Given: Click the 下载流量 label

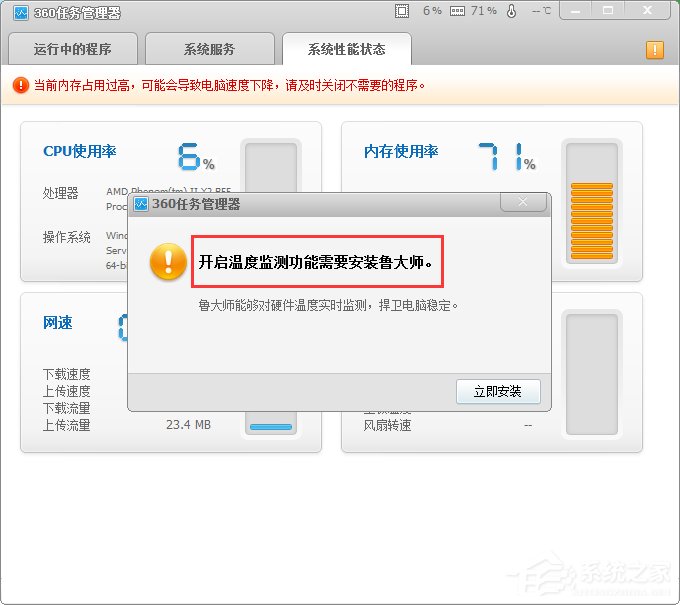Looking at the screenshot, I should pos(66,408).
